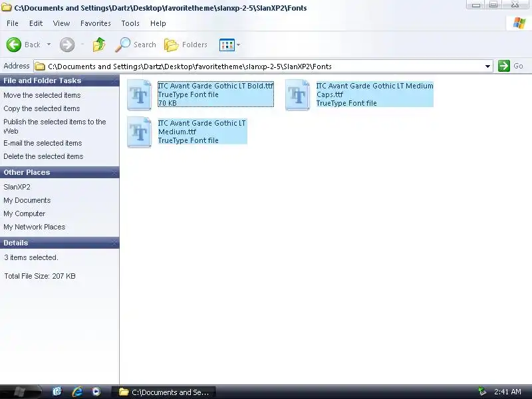Click the Internet Explorer quick launch icon

77,392
